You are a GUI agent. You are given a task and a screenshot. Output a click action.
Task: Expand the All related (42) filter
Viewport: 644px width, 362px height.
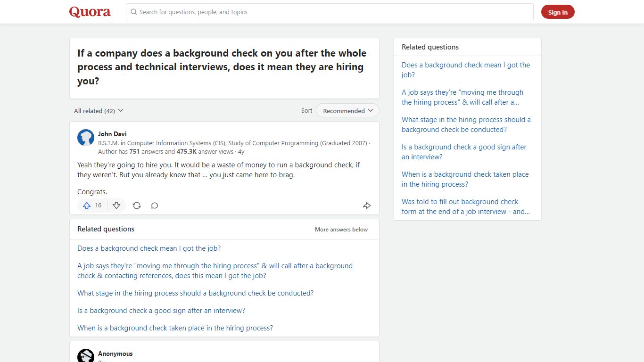(x=99, y=111)
